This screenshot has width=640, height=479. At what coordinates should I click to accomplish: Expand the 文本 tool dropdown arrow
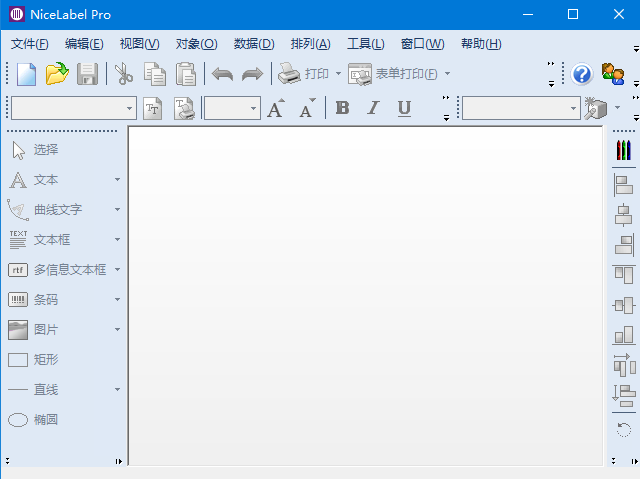pos(117,180)
